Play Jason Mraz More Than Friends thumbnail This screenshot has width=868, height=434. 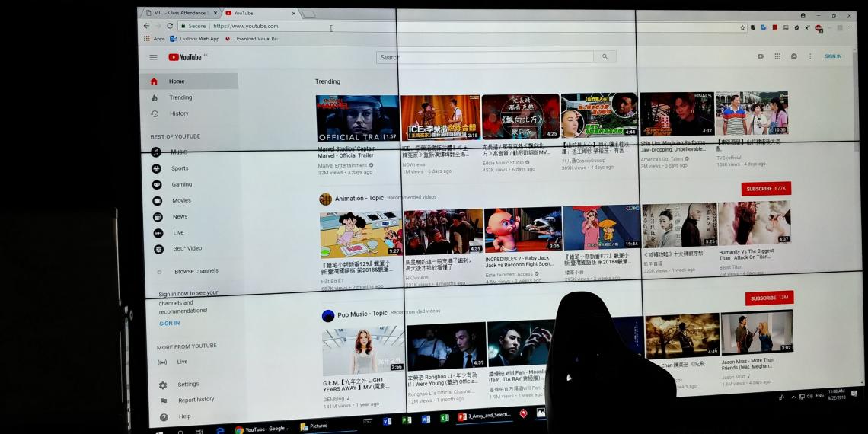tap(757, 332)
